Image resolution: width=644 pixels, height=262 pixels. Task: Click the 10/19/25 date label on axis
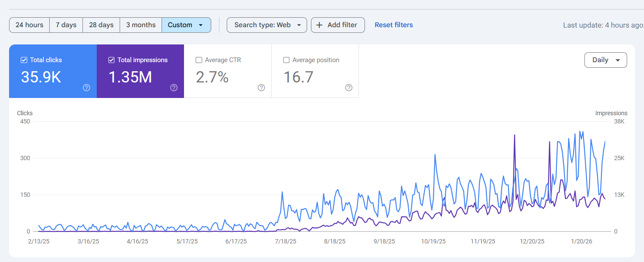[433, 242]
